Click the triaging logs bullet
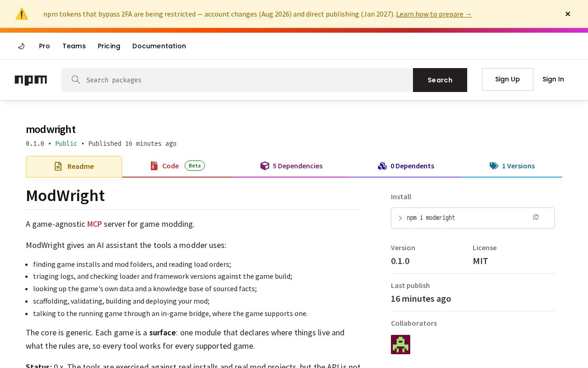The width and height of the screenshot is (588, 368). click(163, 276)
